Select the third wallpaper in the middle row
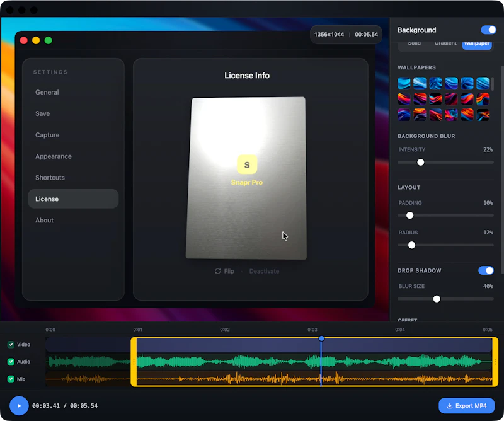 pos(435,99)
